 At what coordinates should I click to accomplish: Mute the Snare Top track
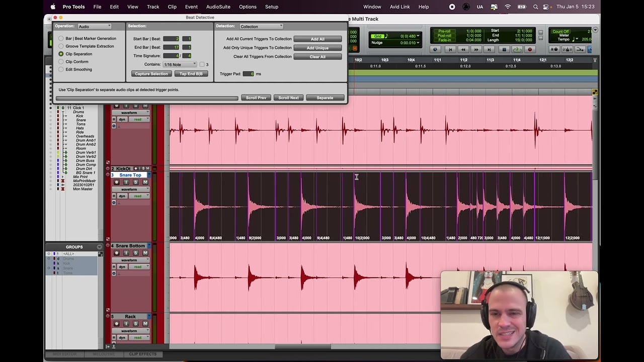[x=145, y=182]
